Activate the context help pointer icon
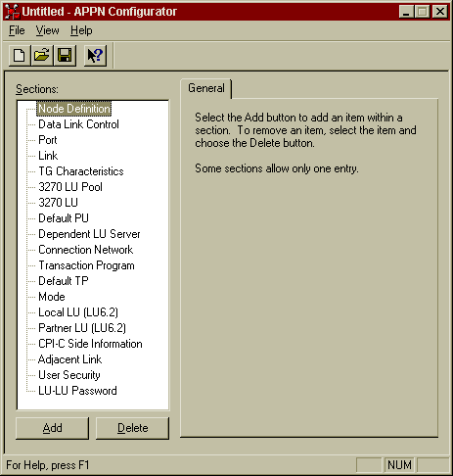The width and height of the screenshot is (453, 476). point(95,55)
